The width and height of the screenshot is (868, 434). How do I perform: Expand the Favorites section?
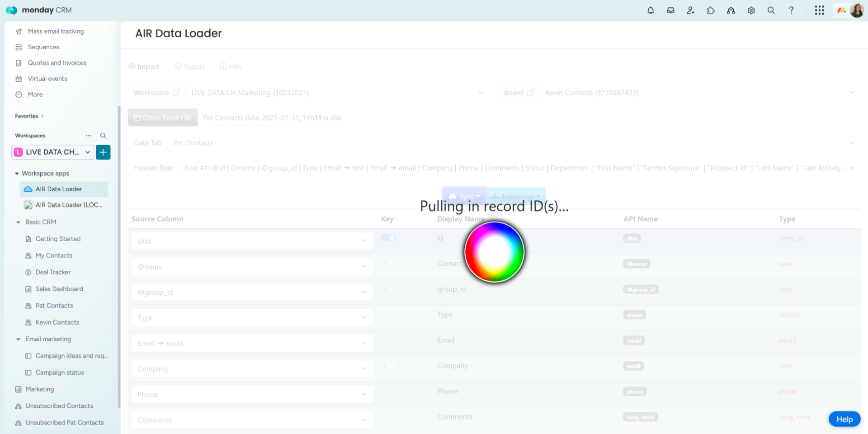29,116
